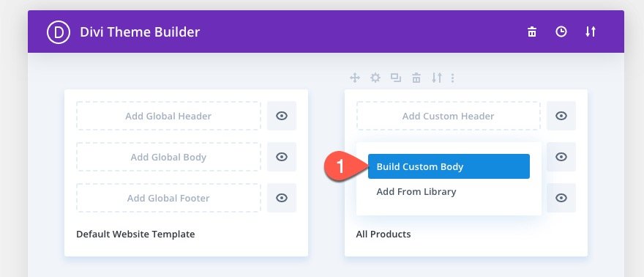Click move icon above All Products template

(x=355, y=77)
